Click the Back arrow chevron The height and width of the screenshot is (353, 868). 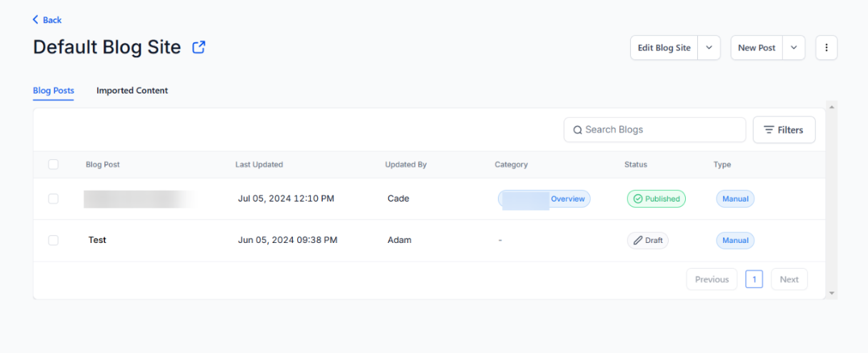[x=36, y=20]
